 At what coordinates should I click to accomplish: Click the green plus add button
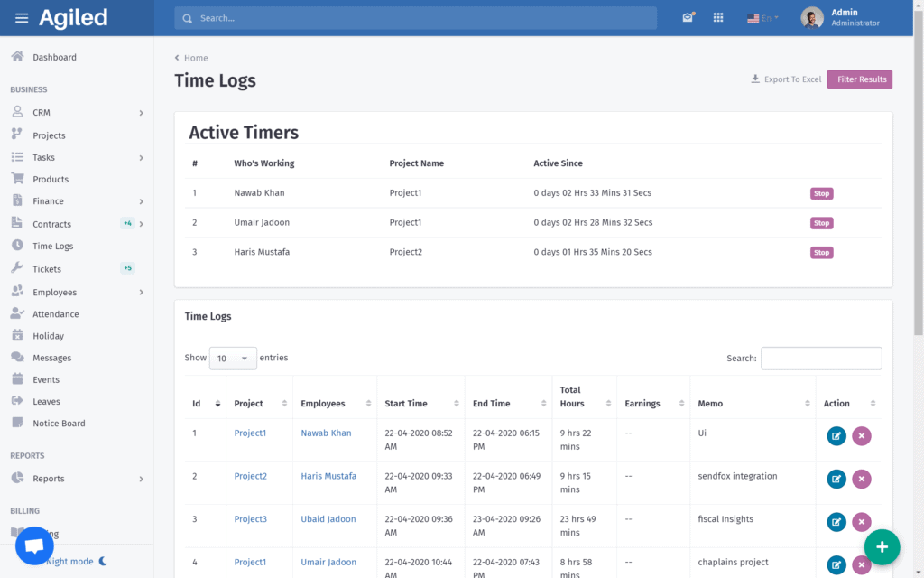click(882, 547)
